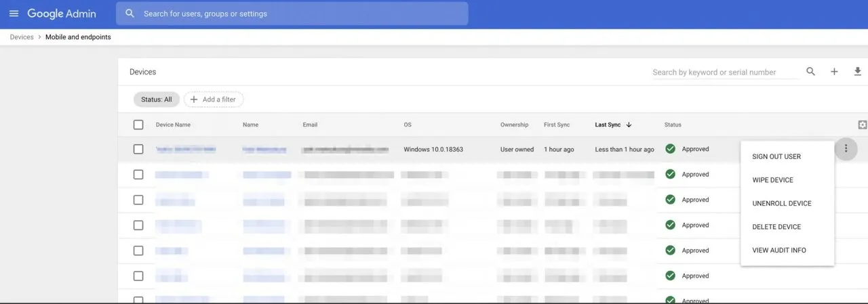The height and width of the screenshot is (304, 868).
Task: Open the Status: All filter chip
Action: [156, 100]
